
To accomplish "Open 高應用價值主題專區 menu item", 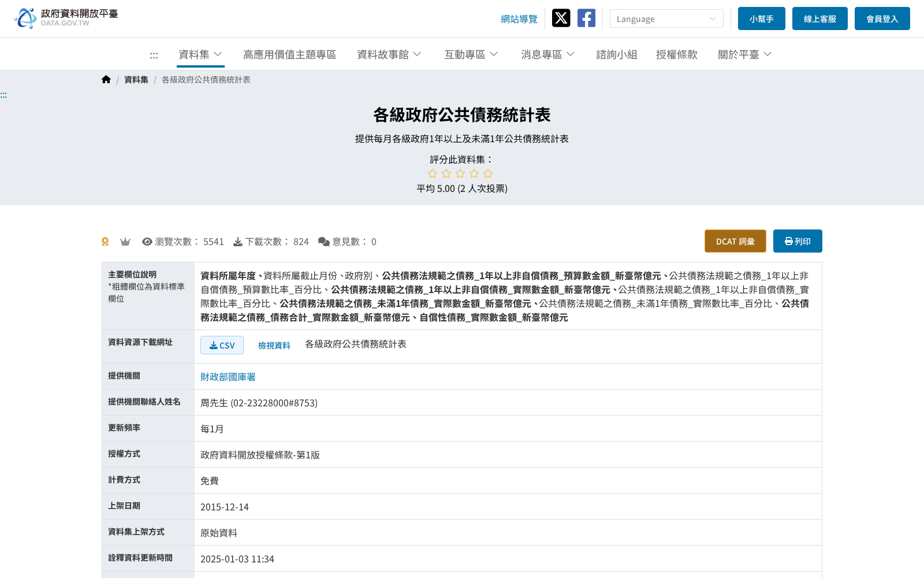I will click(x=290, y=54).
